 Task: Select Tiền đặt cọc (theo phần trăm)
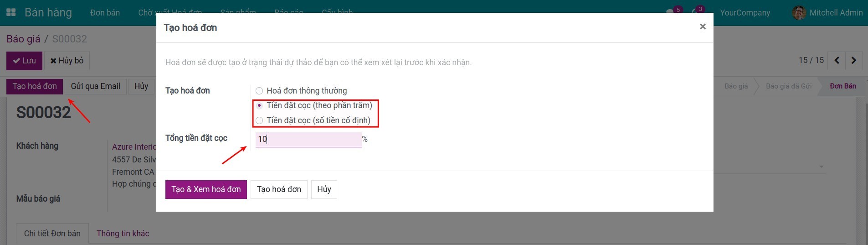coord(259,105)
